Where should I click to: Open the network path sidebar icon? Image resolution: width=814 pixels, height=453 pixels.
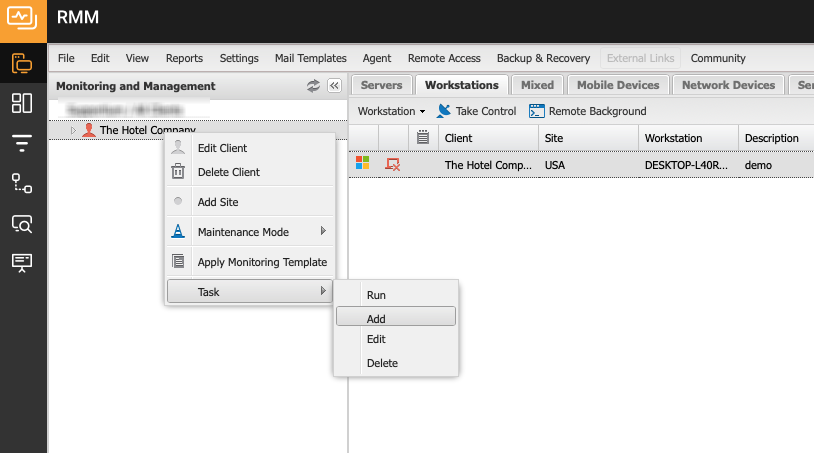(22, 183)
